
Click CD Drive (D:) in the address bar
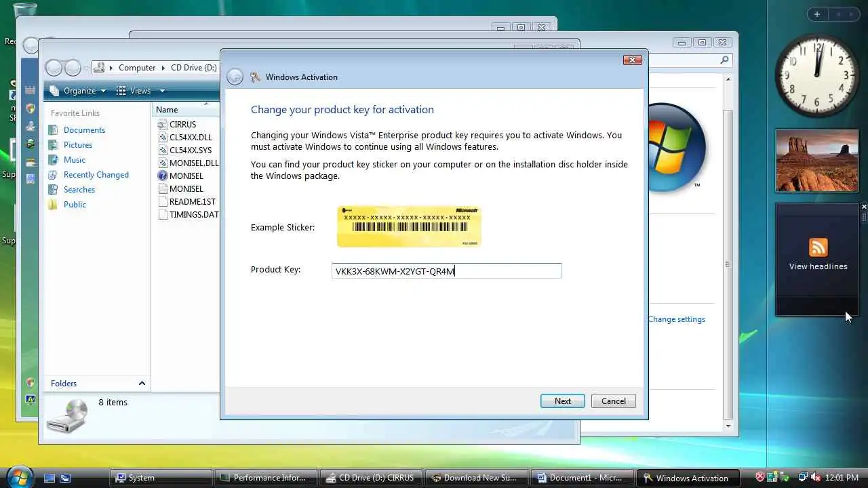[x=193, y=68]
